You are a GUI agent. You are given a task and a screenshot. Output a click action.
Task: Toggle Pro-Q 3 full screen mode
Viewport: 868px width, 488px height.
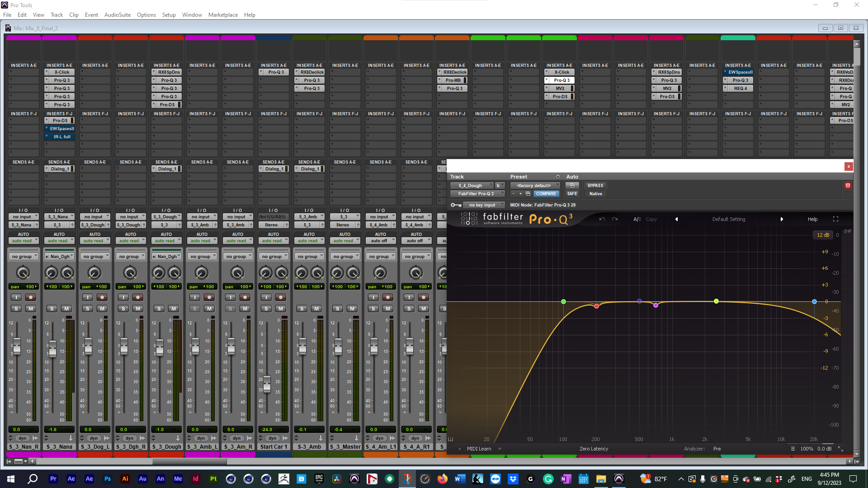(835, 219)
